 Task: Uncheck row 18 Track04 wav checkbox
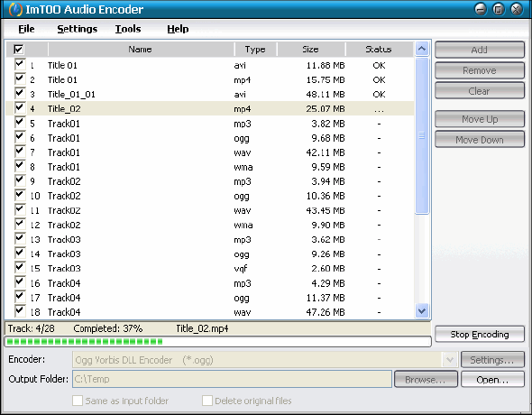tap(20, 311)
